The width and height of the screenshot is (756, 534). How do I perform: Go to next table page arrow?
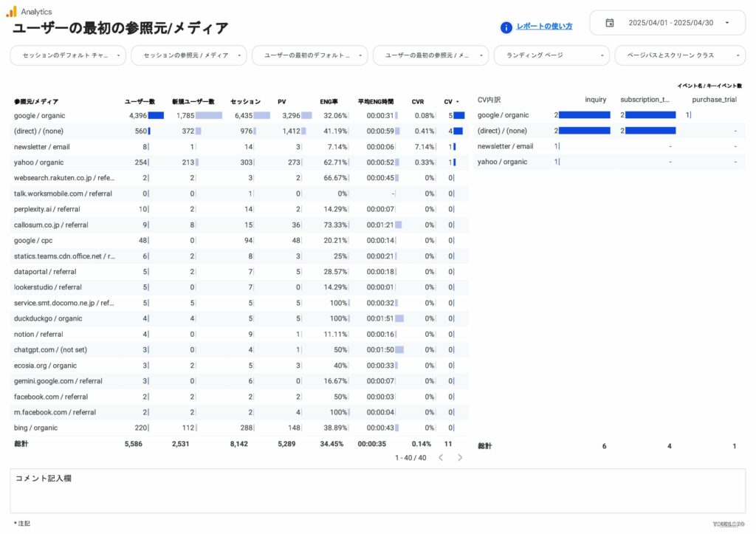click(x=459, y=457)
